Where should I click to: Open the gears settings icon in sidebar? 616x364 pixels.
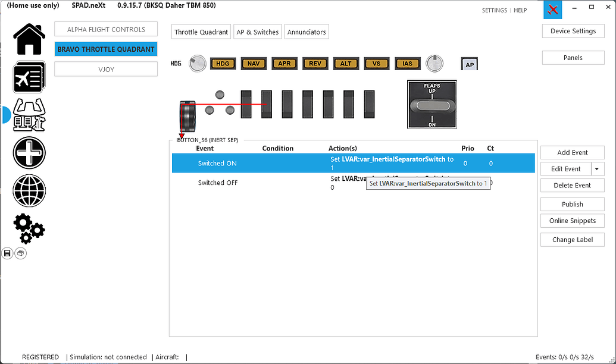coord(29,228)
